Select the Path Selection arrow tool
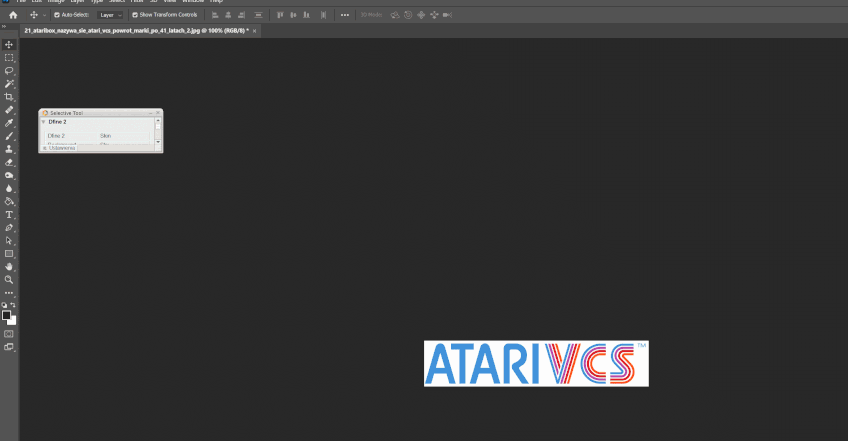Screen dimensions: 848x441 tap(9, 241)
